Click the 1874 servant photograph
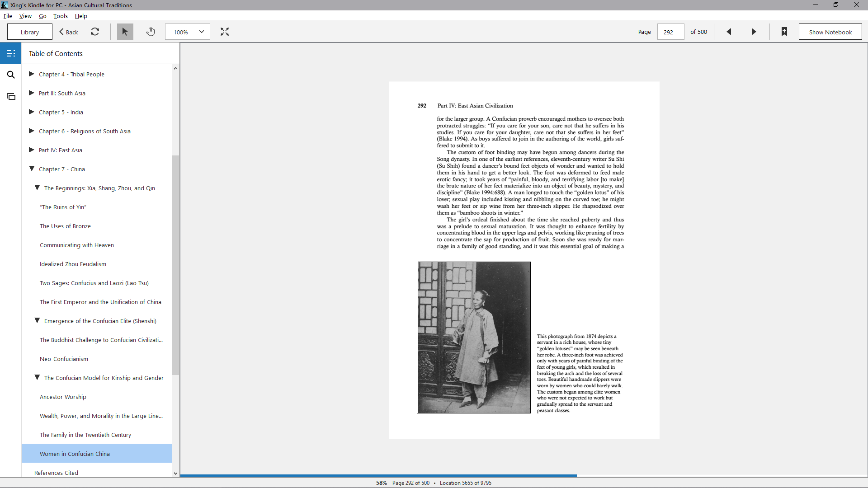 coord(474,337)
